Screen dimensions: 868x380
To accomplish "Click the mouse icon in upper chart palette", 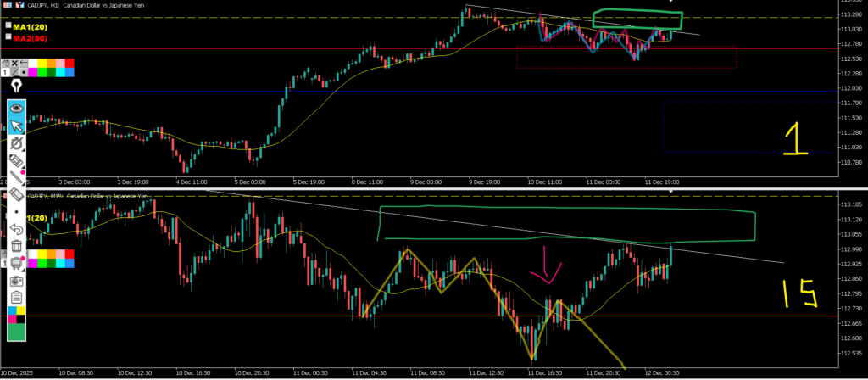I will point(6,63).
